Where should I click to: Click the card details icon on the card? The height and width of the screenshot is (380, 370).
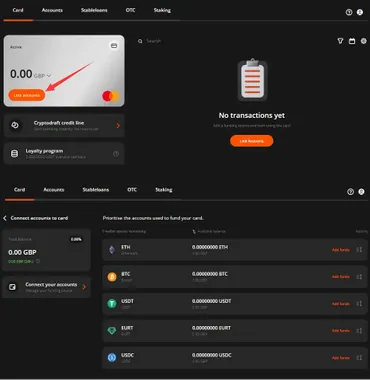click(x=114, y=46)
